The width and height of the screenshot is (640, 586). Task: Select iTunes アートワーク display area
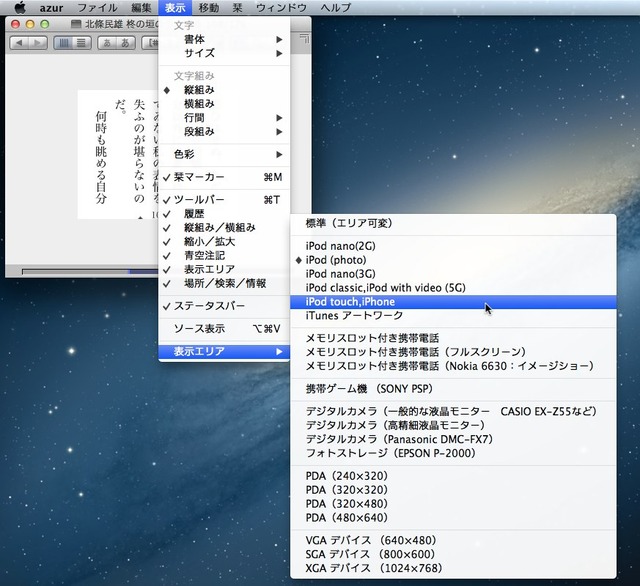(453, 315)
